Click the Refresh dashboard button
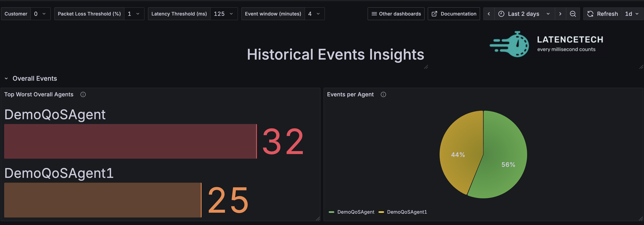This screenshot has height=225, width=644. point(603,14)
